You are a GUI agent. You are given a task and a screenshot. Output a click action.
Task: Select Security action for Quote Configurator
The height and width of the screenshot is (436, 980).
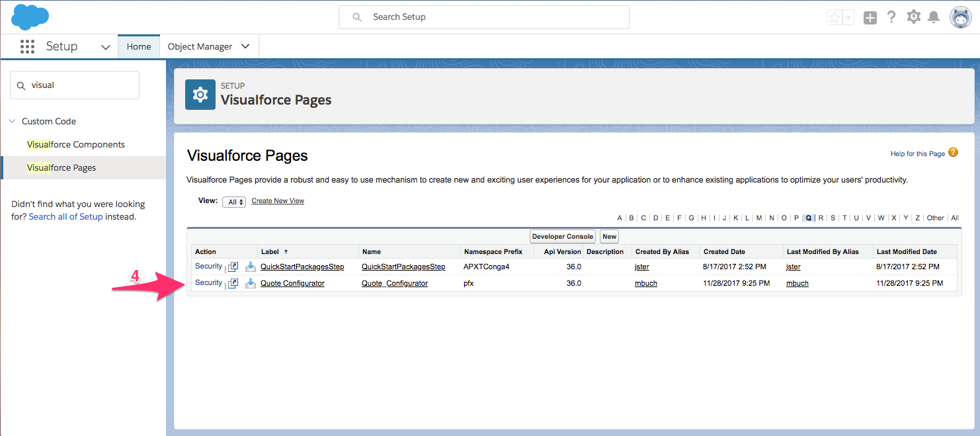tap(207, 283)
